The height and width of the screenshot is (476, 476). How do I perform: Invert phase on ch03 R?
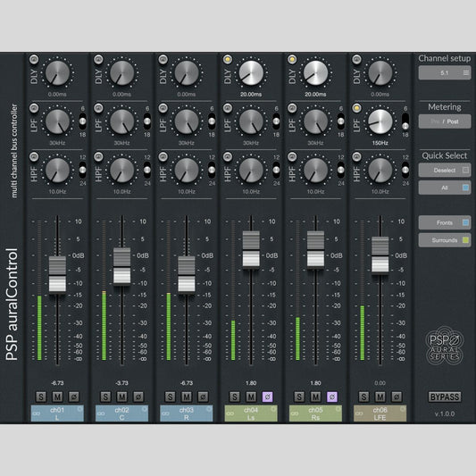click(203, 397)
